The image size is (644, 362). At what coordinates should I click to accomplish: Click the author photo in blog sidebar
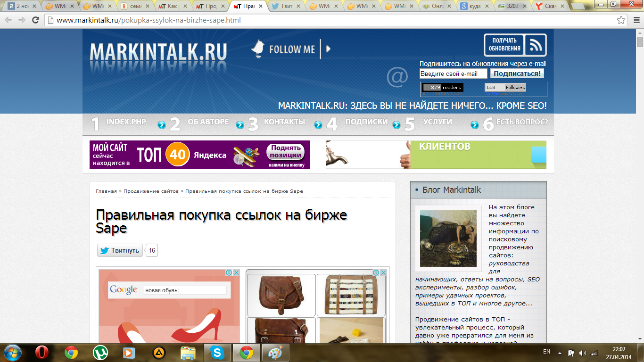tap(448, 239)
